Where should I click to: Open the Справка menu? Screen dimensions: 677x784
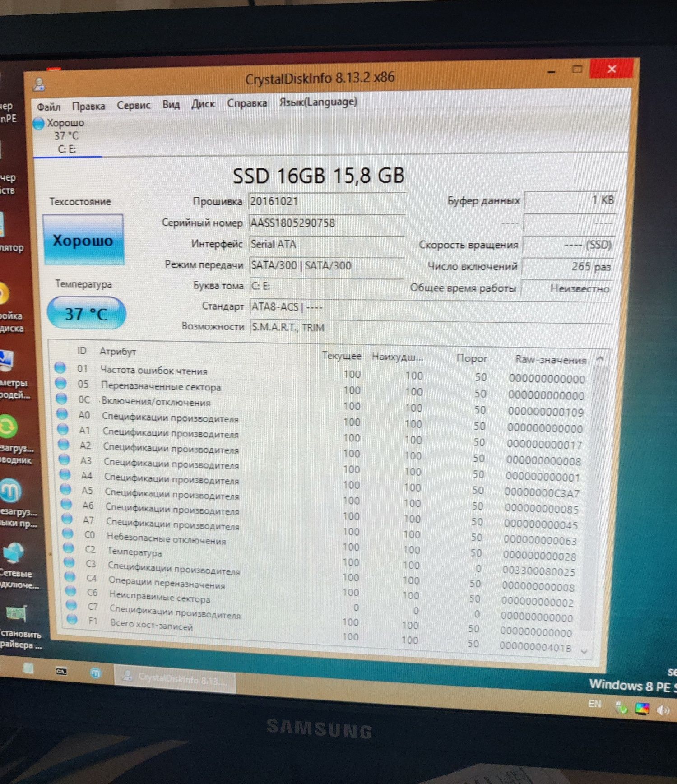click(x=247, y=103)
